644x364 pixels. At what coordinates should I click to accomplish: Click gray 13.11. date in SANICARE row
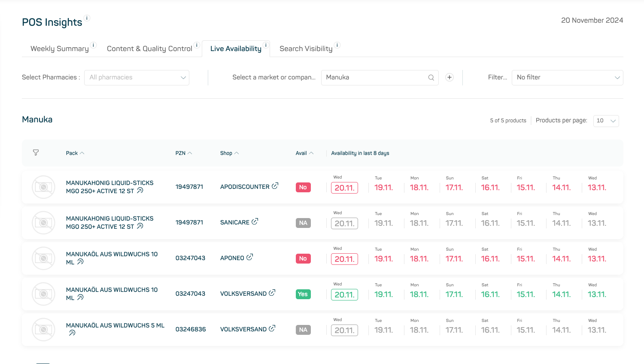[x=597, y=223]
